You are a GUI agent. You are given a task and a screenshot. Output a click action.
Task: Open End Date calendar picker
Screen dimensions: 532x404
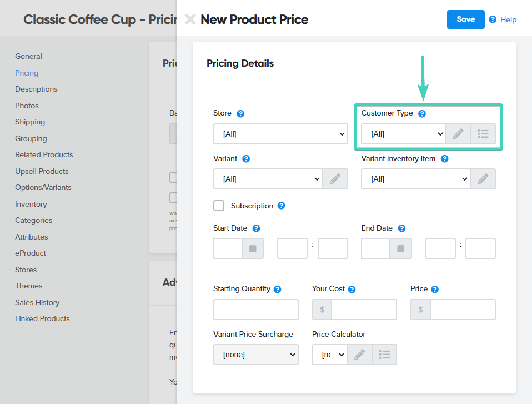coord(401,248)
